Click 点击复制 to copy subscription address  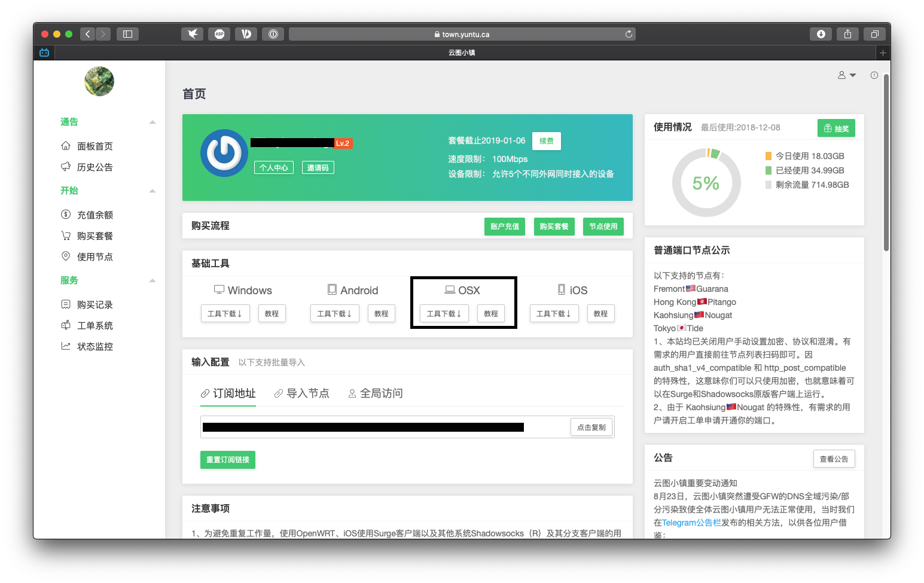click(x=591, y=428)
